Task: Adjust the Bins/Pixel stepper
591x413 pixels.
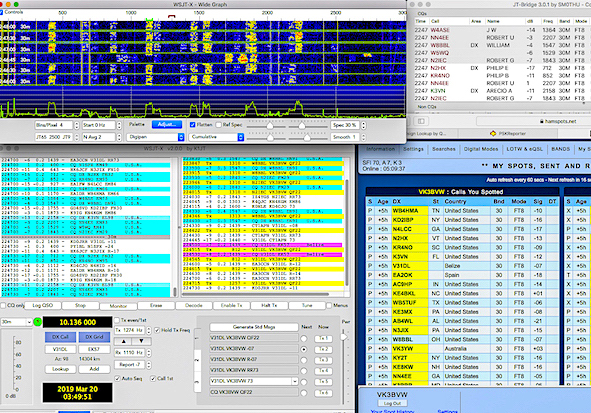Action: 77,125
